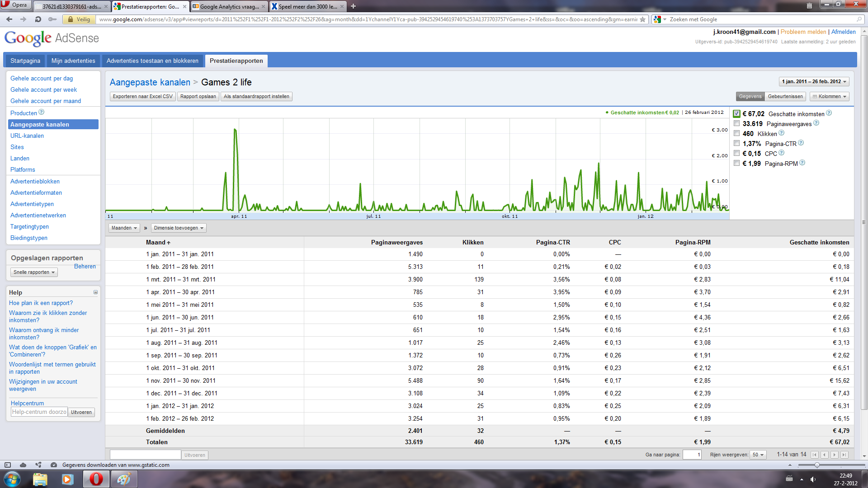Check the Paginaweergaves chart checkbox
The image size is (868, 488).
[x=737, y=123]
